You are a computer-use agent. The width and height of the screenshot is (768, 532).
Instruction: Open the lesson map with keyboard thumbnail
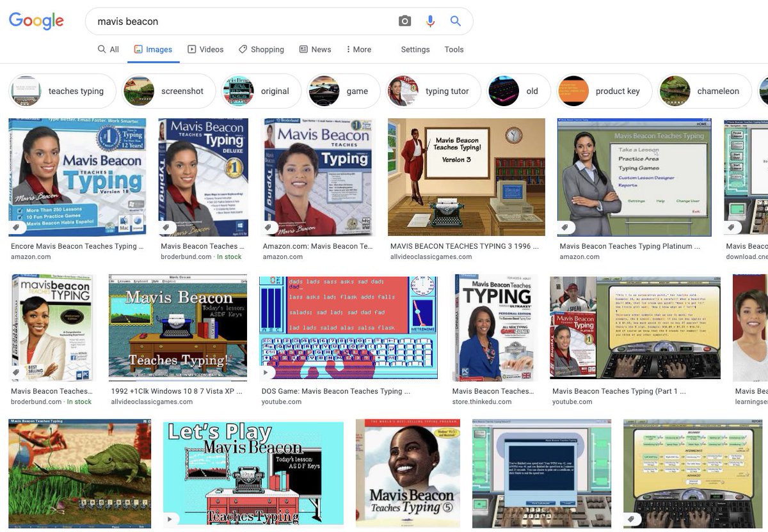tap(693, 473)
